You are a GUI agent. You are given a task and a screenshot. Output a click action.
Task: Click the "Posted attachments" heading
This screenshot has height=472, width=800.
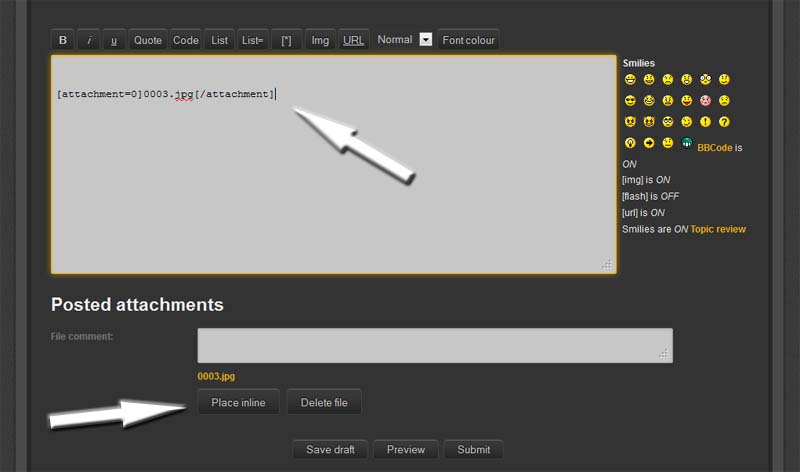coord(137,304)
